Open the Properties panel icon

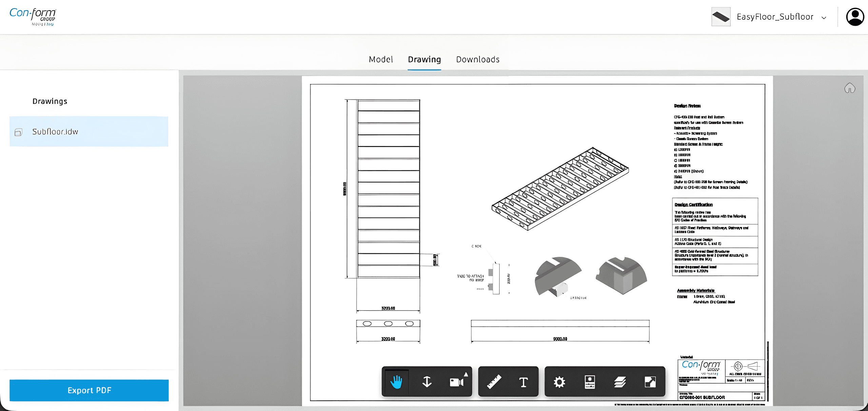point(590,382)
